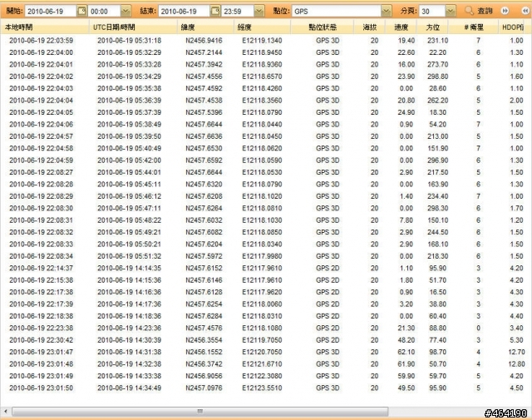Sort by 緯度 column header
Screen dimensions: 532x420
tap(205, 27)
